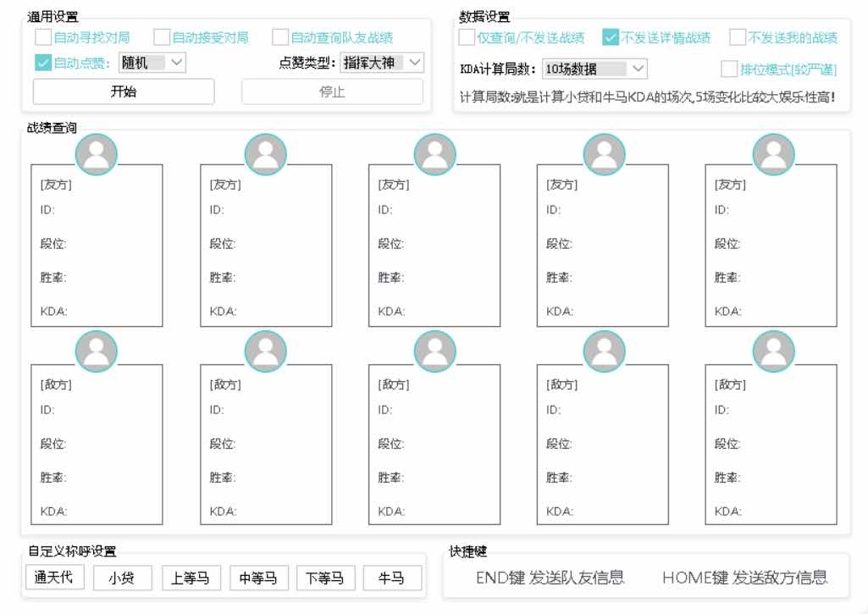The image size is (868, 614).
Task: Click the 停止 button
Action: pos(332,91)
